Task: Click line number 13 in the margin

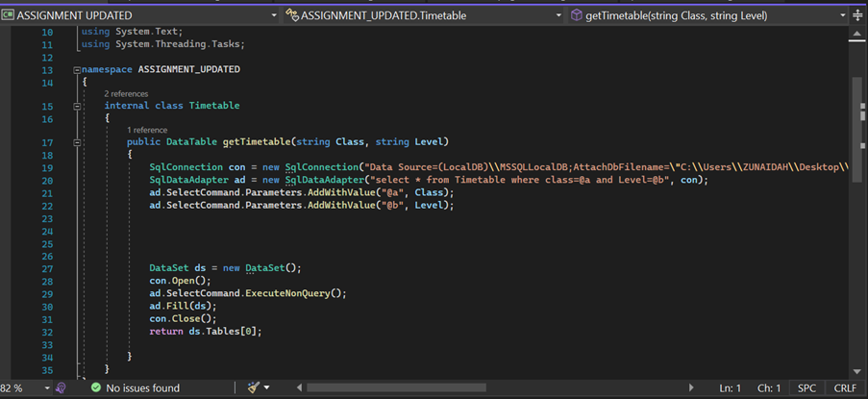Action: tap(48, 70)
